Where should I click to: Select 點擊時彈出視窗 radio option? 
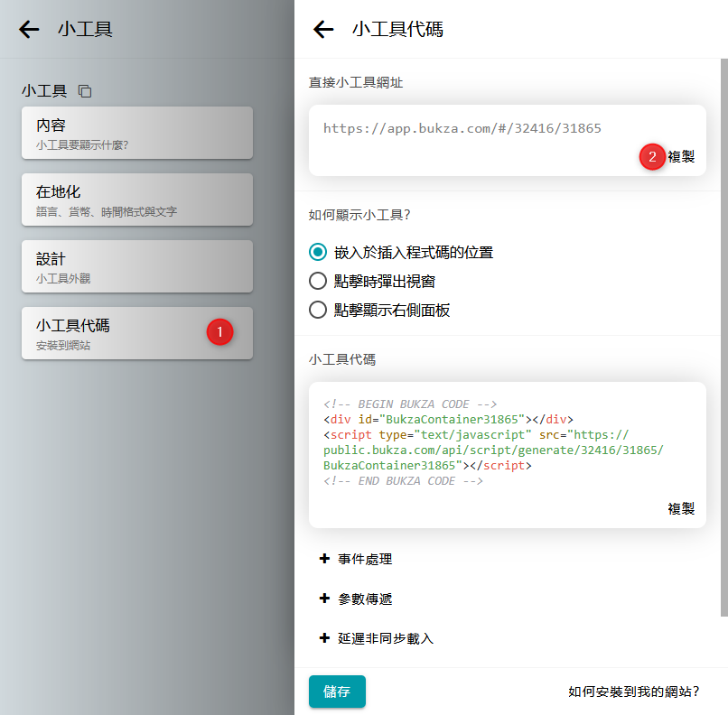pos(318,281)
